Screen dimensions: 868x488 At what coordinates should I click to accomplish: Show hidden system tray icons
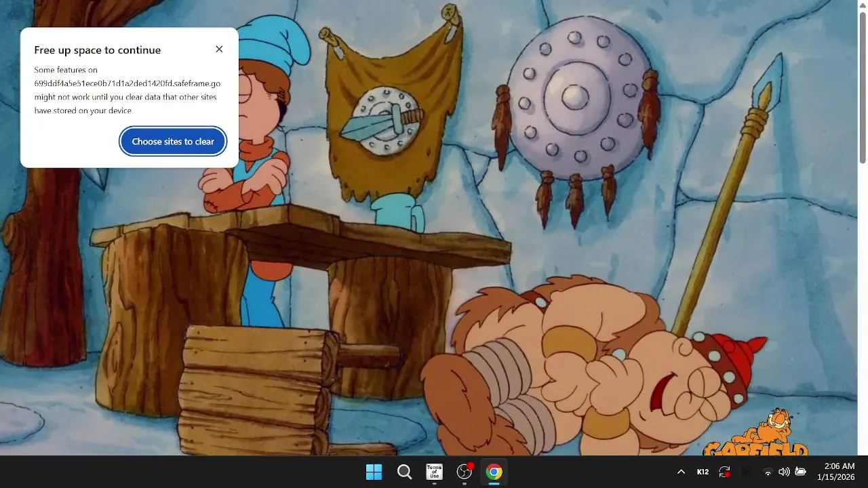681,472
